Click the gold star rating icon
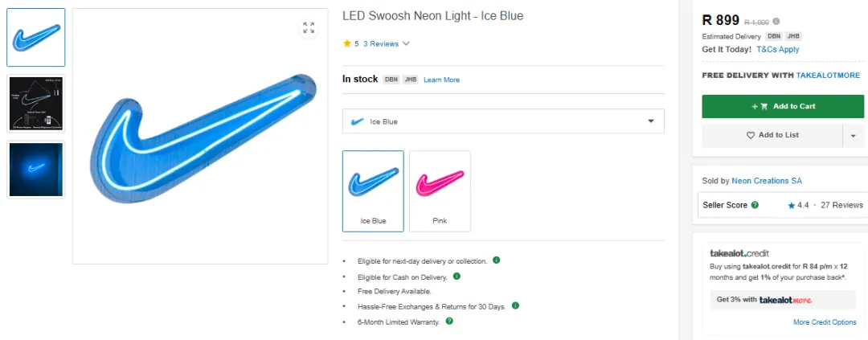This screenshot has width=868, height=340. 347,43
